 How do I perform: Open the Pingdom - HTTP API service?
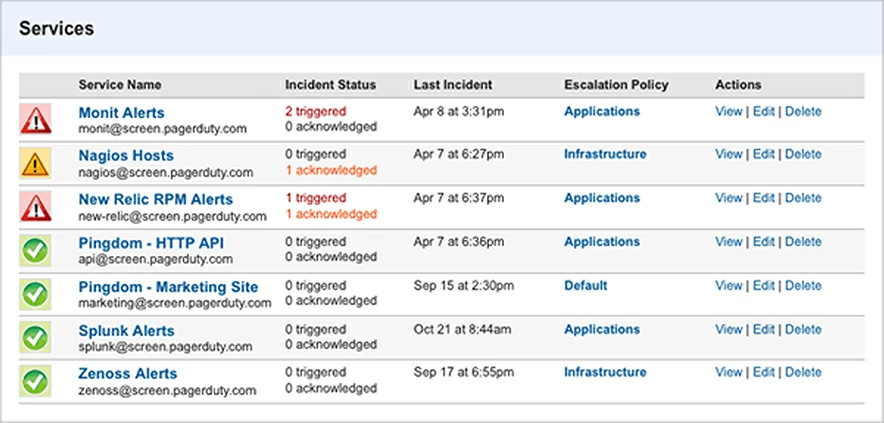(x=151, y=243)
